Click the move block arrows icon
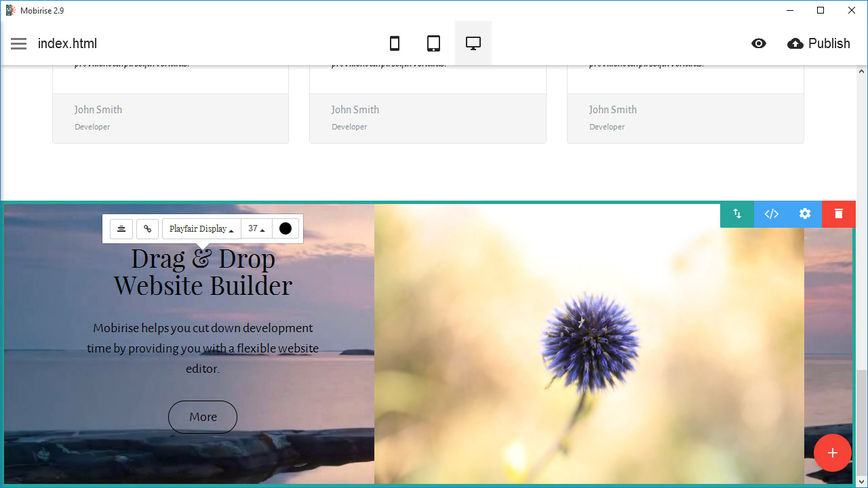This screenshot has width=868, height=488. (737, 214)
